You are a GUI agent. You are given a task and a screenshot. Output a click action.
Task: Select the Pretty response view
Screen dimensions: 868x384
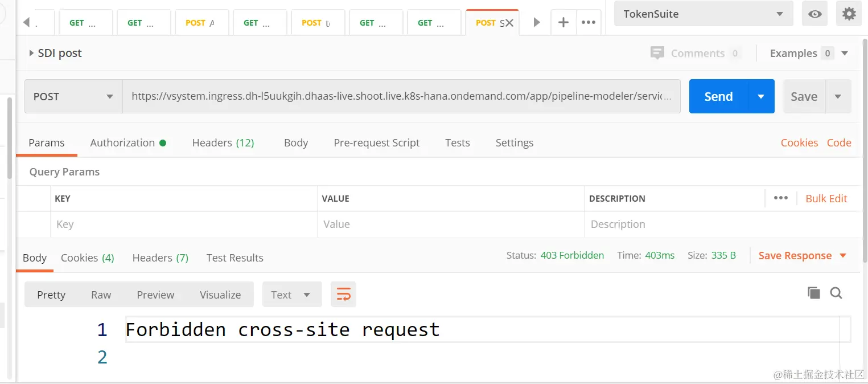pos(51,295)
